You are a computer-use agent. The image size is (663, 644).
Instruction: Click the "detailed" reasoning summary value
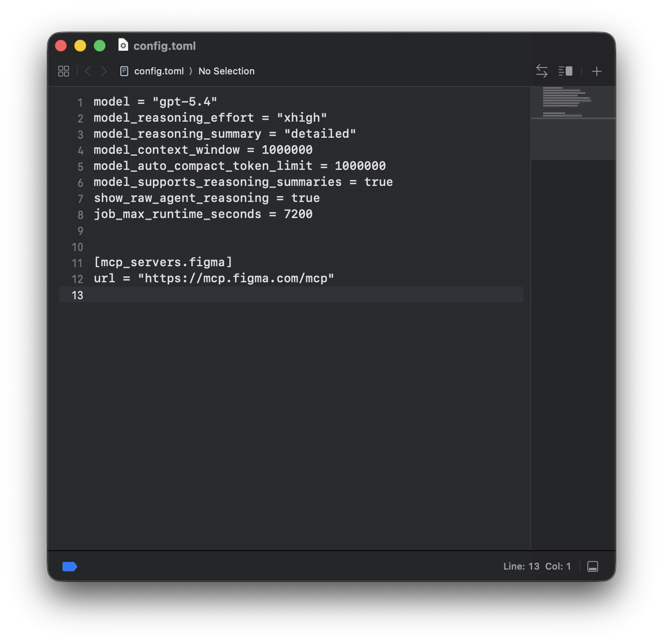(320, 134)
